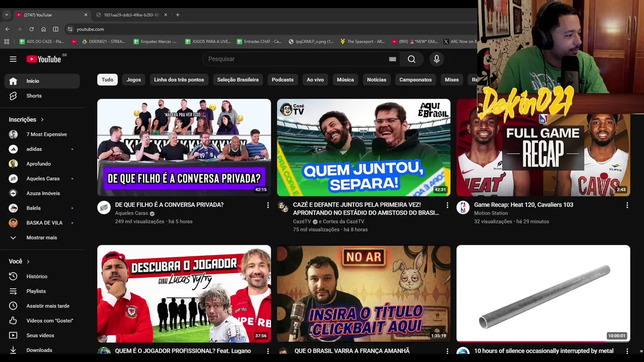Screen dimensions: 644x362
Task: Open the Balela subscription
Action: click(x=42, y=208)
